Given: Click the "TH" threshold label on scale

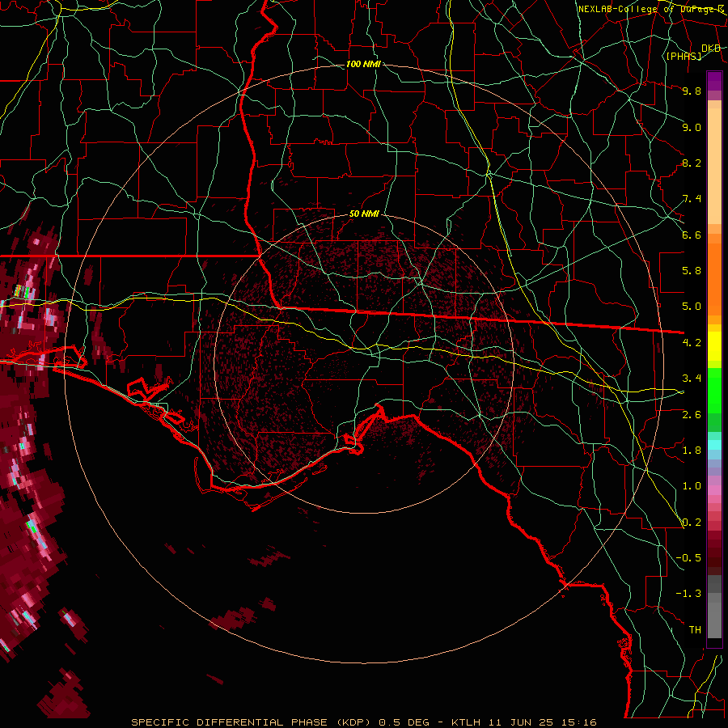Looking at the screenshot, I should tap(695, 630).
